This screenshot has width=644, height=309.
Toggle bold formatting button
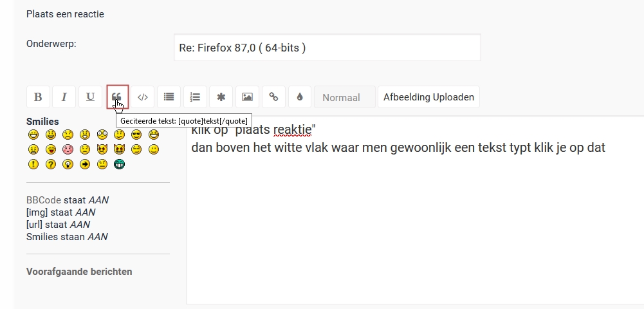coord(38,97)
